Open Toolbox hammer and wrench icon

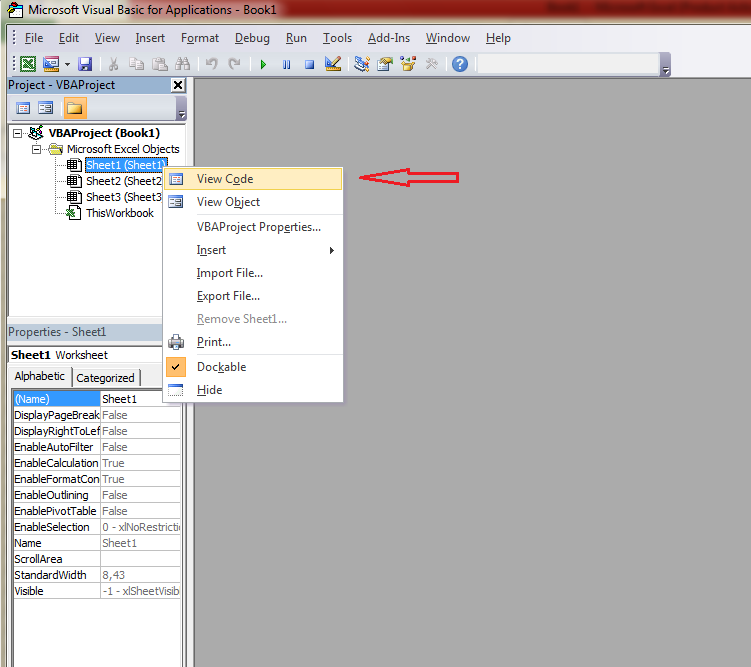432,64
